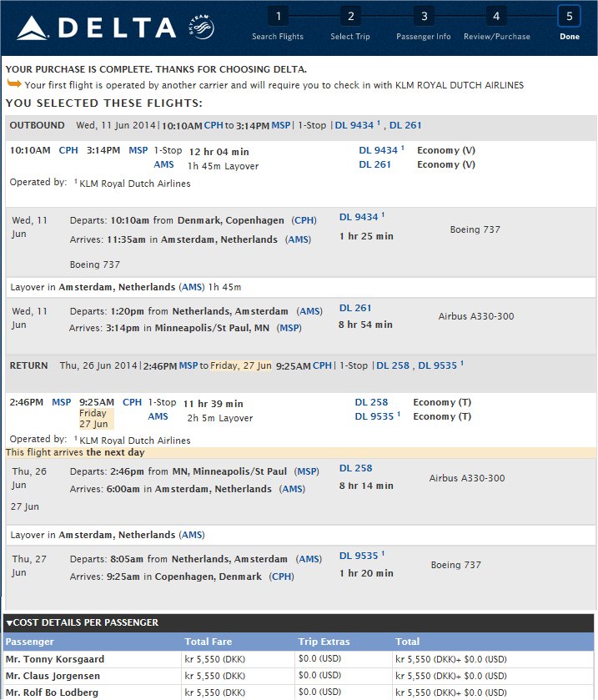Select step 5 Done
Screen dimensions: 598x700
click(x=570, y=24)
